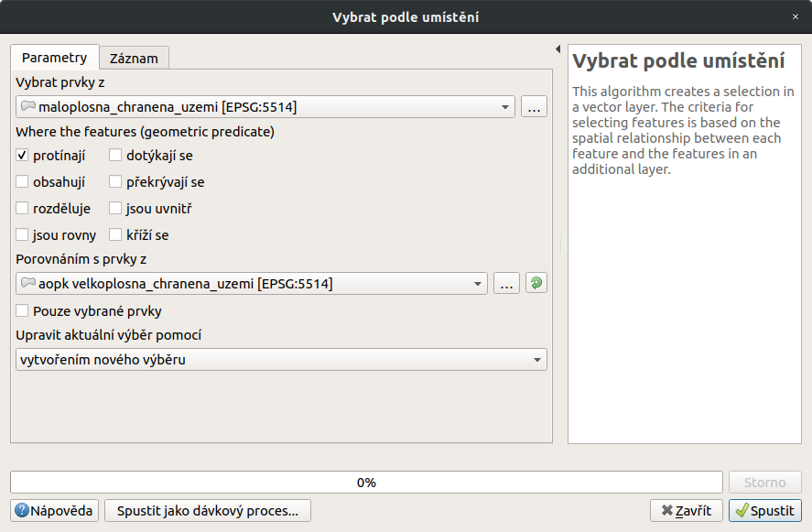Open the Nápověda help button

click(x=54, y=510)
